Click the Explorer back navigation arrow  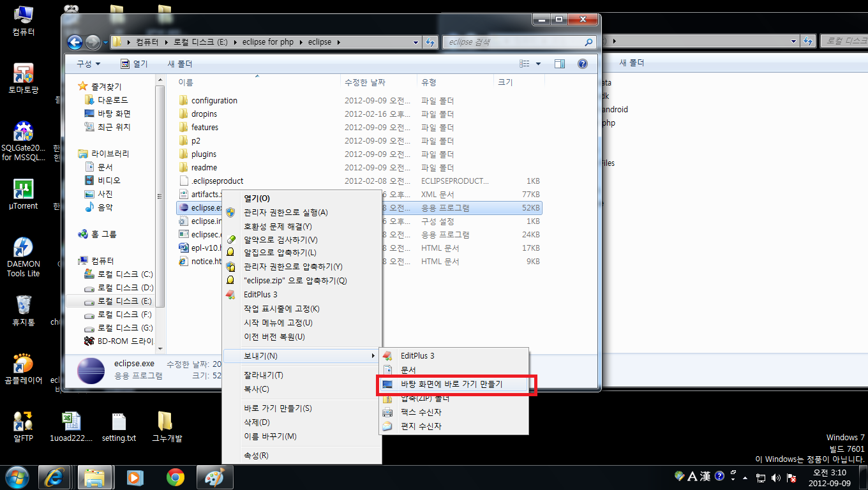75,42
